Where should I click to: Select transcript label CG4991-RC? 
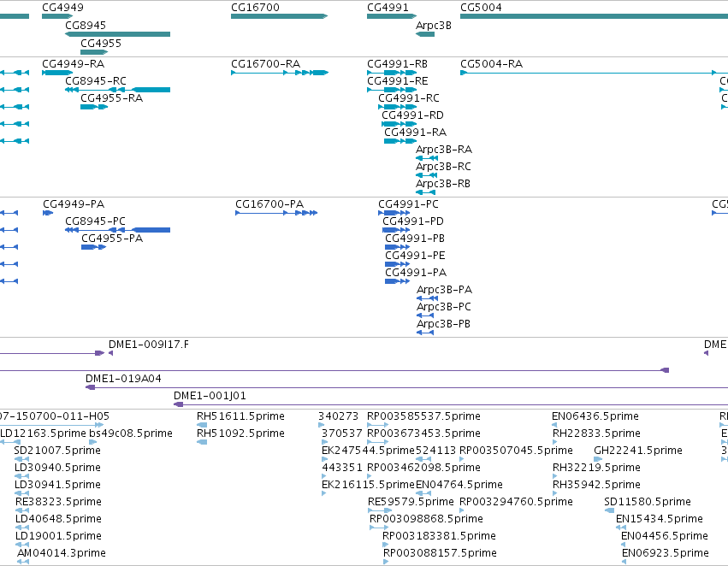(409, 98)
